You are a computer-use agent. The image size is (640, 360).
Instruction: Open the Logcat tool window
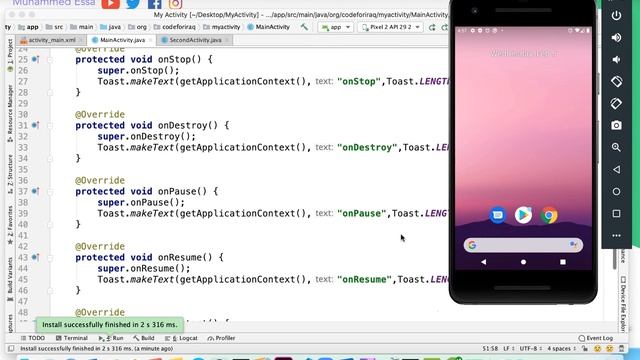pyautogui.click(x=181, y=338)
